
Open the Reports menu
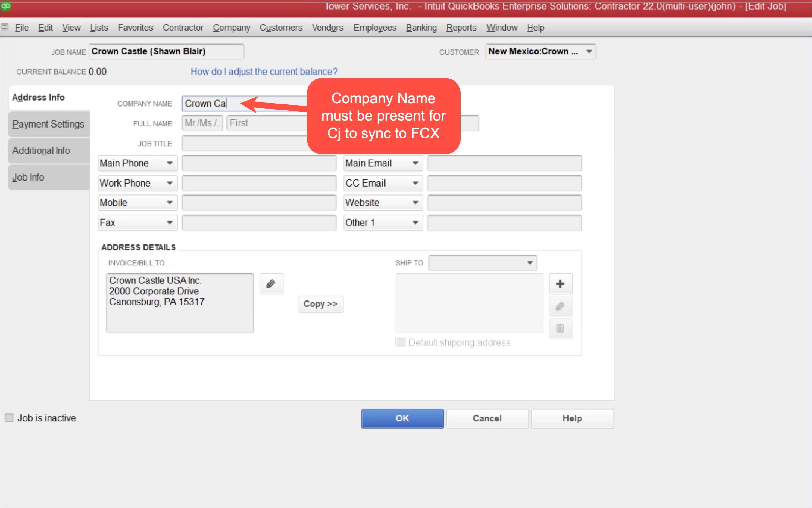(461, 28)
